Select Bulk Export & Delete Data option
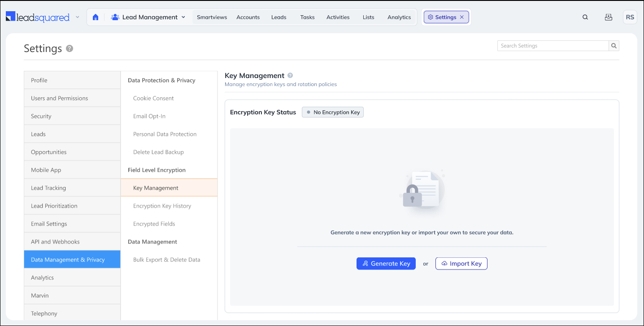The width and height of the screenshot is (644, 326). pyautogui.click(x=166, y=260)
